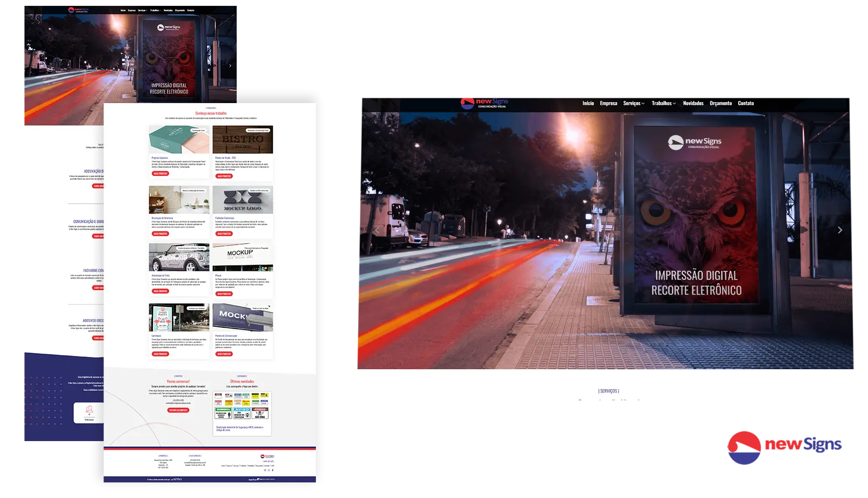The height and width of the screenshot is (498, 868).
Task: Click the Saiba Mais button under Comunicação e Sinalização
Action: (98, 236)
